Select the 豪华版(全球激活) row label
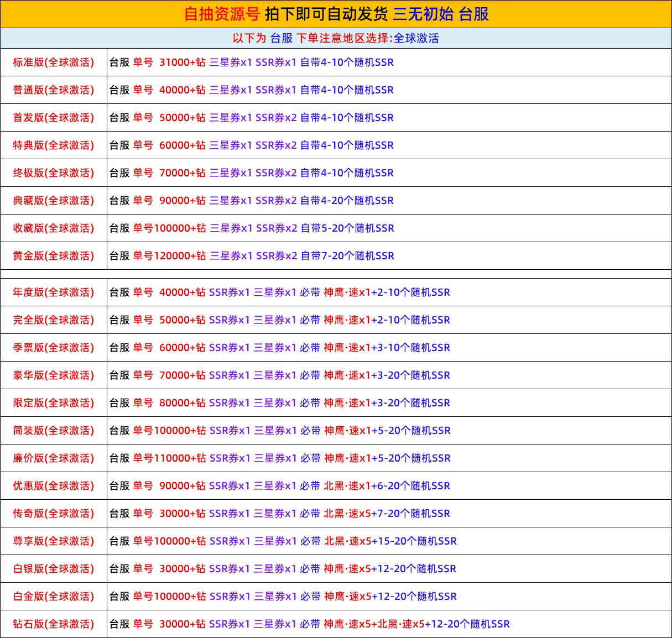Image resolution: width=672 pixels, height=638 pixels. coord(54,375)
